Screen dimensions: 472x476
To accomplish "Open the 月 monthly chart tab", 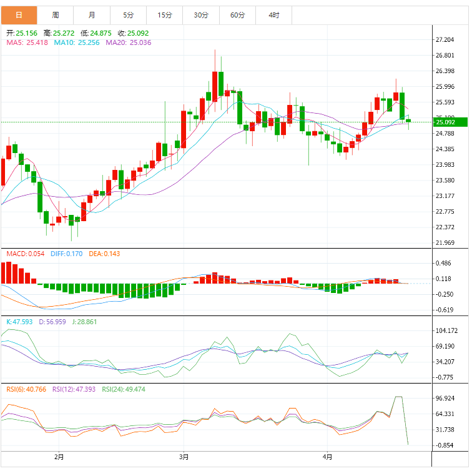I will click(92, 15).
